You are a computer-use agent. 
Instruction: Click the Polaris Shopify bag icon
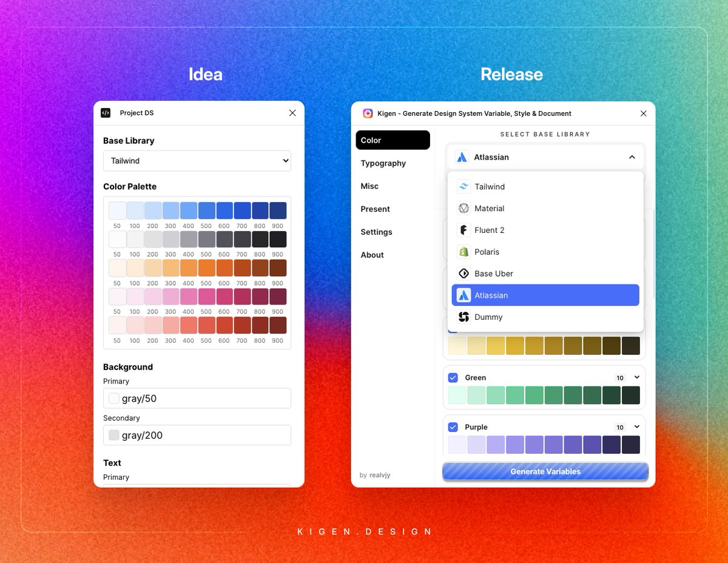coord(463,252)
